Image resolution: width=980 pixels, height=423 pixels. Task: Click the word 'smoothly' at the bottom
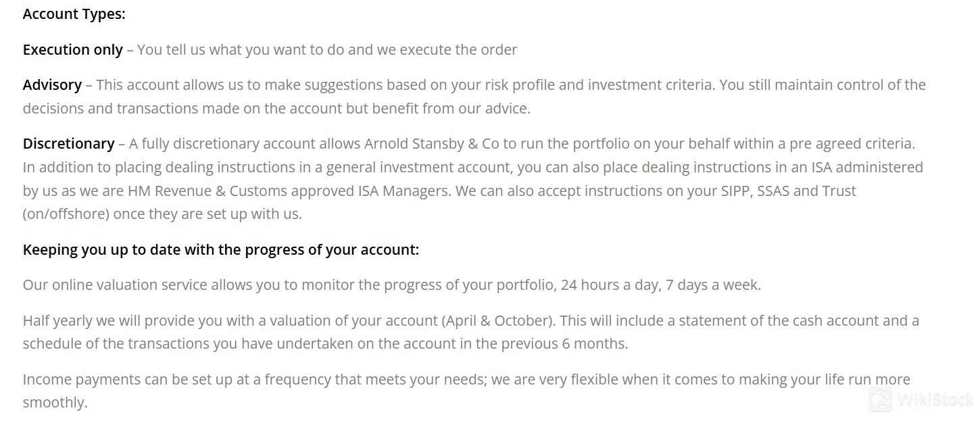point(53,403)
